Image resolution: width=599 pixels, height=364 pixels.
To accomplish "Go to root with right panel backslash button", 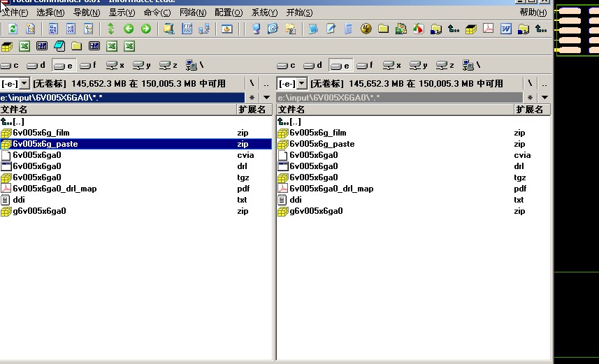I will point(530,83).
